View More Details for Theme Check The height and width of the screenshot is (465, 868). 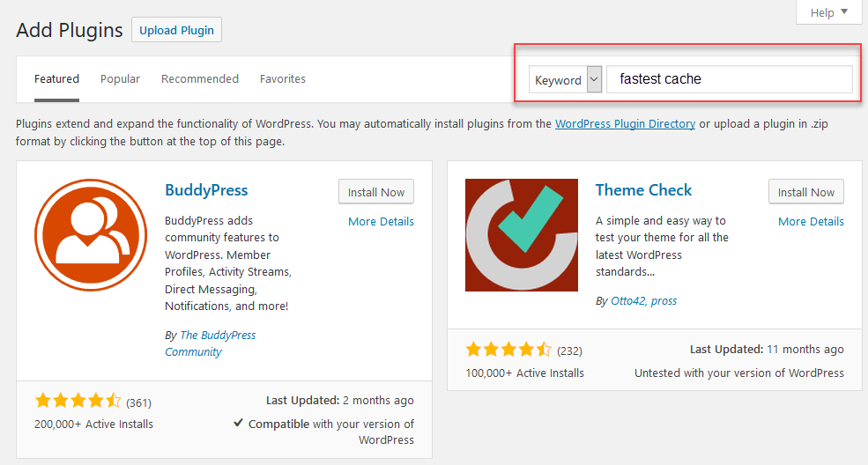tap(811, 222)
